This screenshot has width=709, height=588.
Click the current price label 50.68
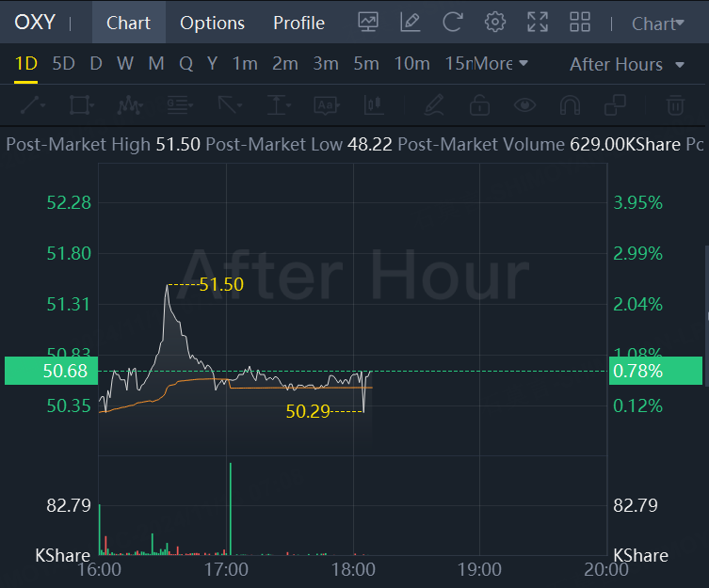[x=51, y=371]
